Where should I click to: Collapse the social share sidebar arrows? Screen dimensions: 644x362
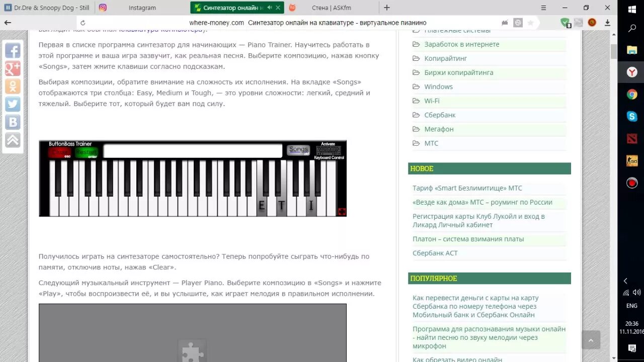(13, 139)
